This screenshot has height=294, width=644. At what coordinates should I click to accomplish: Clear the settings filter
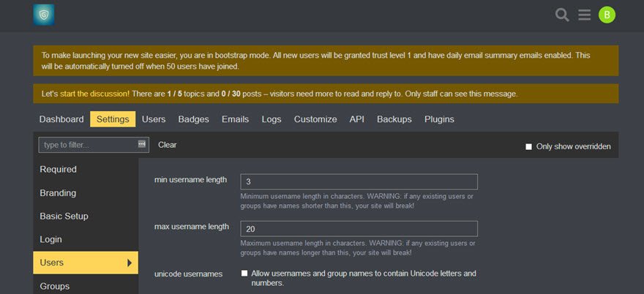(x=167, y=145)
